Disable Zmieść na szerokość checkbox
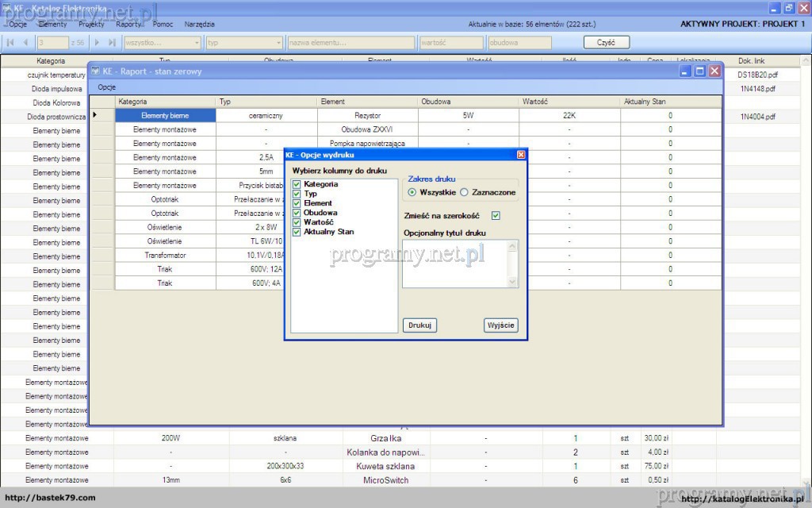The height and width of the screenshot is (508, 812). coord(496,215)
